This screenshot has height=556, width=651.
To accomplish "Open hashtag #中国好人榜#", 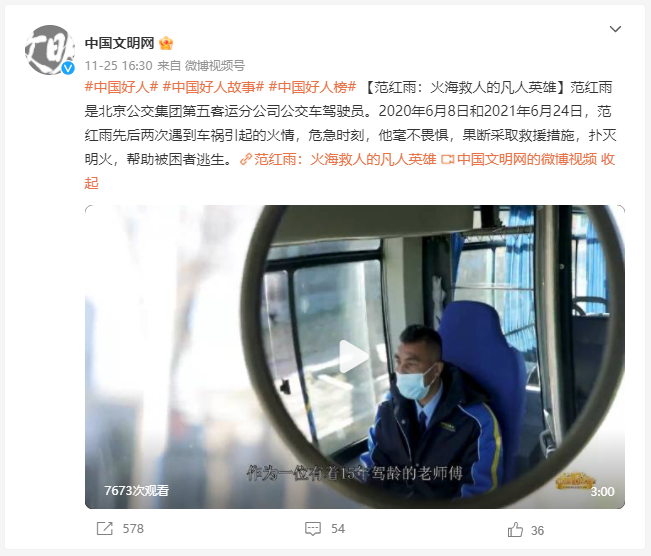I will coord(313,87).
